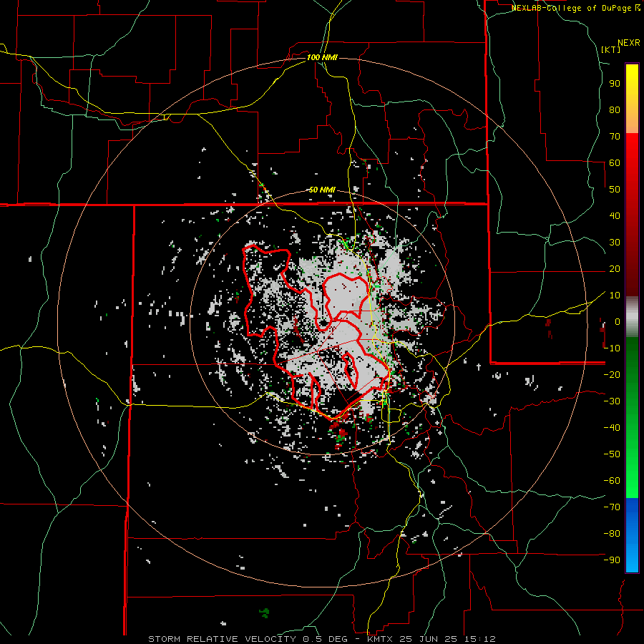The width and height of the screenshot is (644, 644).
Task: Click the blue bottom segment of color bar
Action: coord(632,535)
